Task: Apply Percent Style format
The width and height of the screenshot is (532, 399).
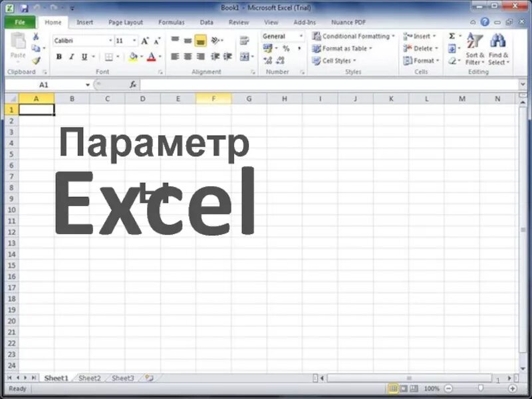Action: [x=286, y=49]
